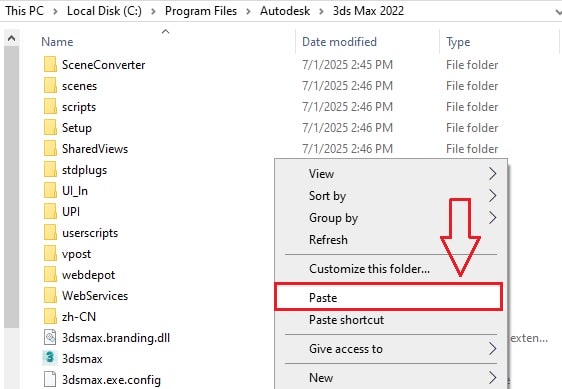Select the 3dsmax.branding.dll file icon

50,337
